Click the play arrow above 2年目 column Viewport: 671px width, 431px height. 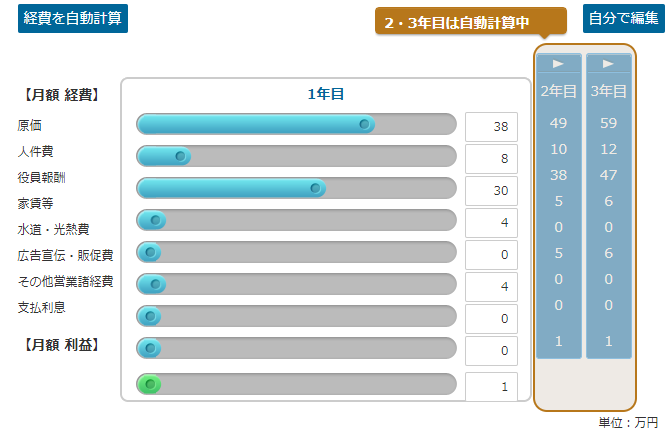point(558,64)
